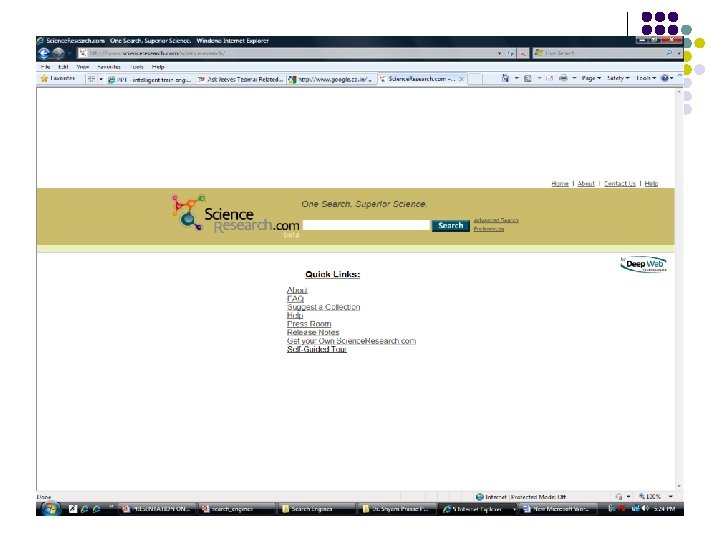Open the Self-Guided Tour link
Screen dimensions: 720x540
click(316, 349)
